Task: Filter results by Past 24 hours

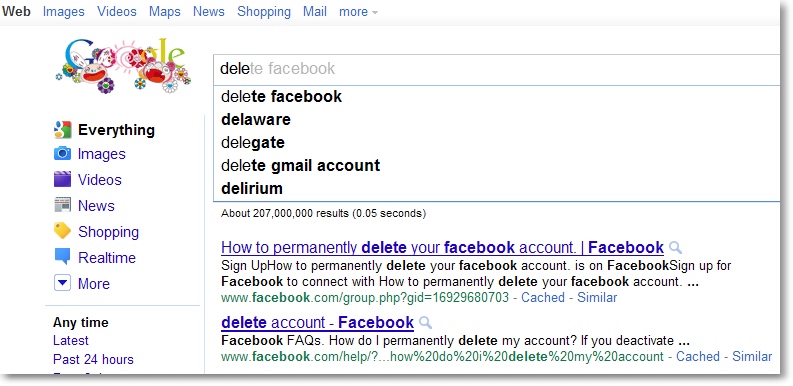Action: click(x=93, y=360)
